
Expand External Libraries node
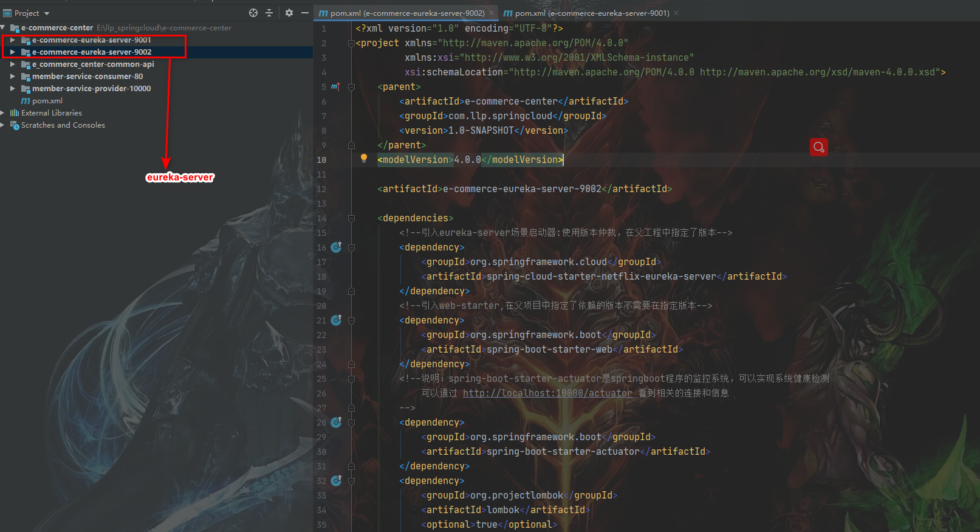(3, 113)
